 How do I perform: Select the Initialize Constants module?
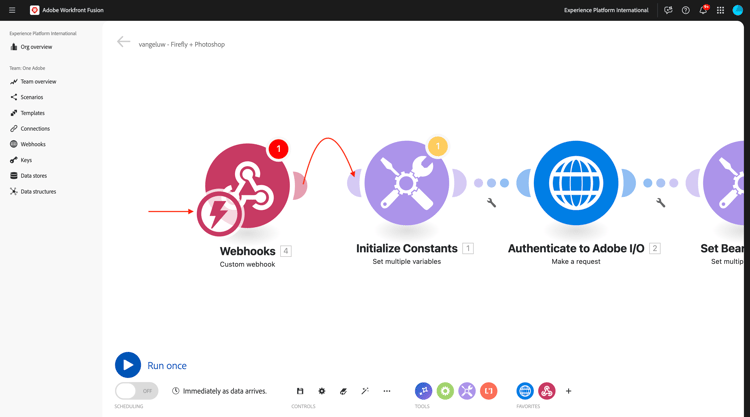coord(407,183)
